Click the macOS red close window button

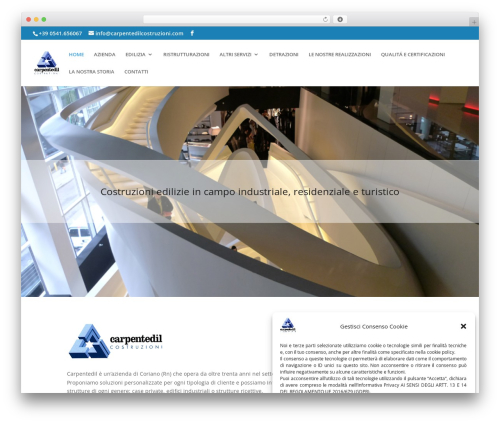pos(29,19)
